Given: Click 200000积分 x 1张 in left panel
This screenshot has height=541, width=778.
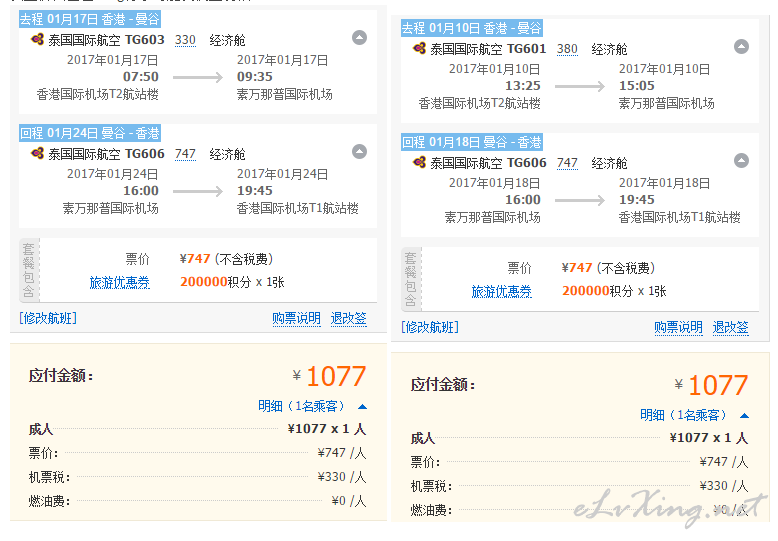Looking at the screenshot, I should tap(232, 282).
